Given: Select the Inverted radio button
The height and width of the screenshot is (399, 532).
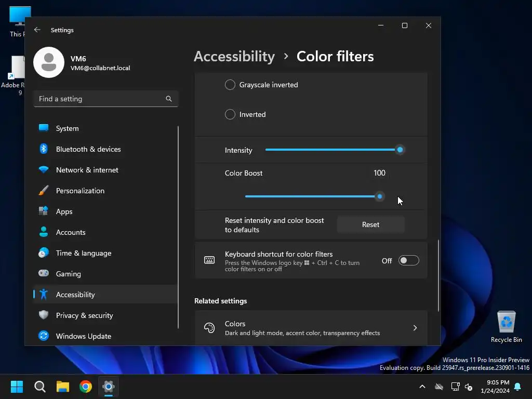Looking at the screenshot, I should pos(230,114).
